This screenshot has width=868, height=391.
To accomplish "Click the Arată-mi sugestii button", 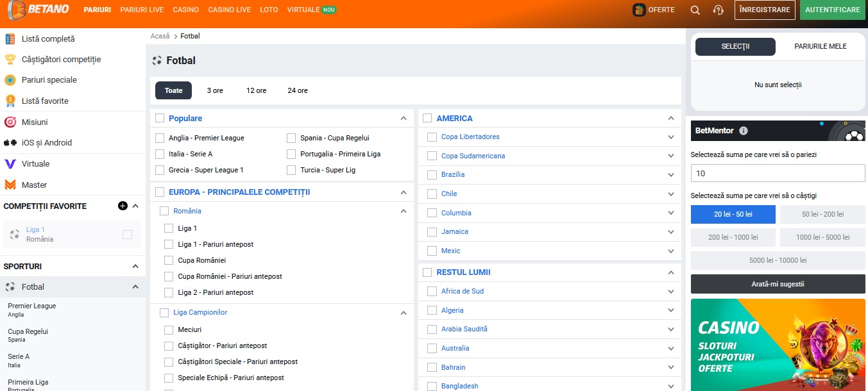I will coord(778,284).
